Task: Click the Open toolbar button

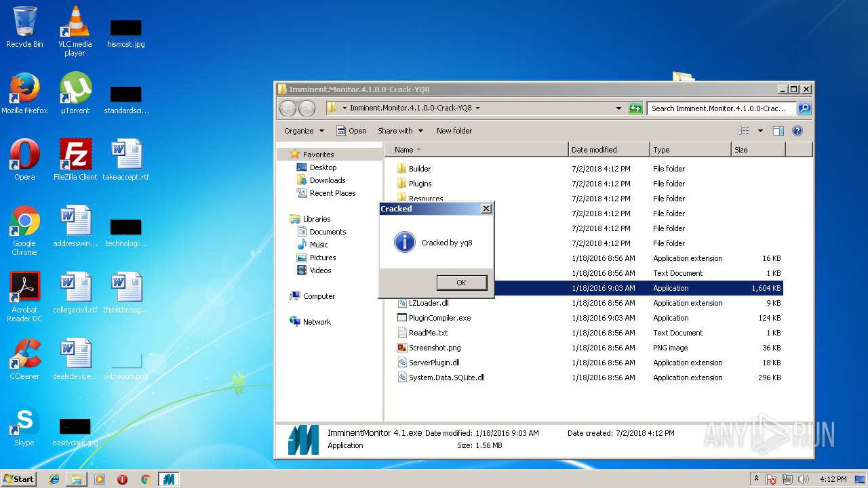Action: tap(351, 131)
